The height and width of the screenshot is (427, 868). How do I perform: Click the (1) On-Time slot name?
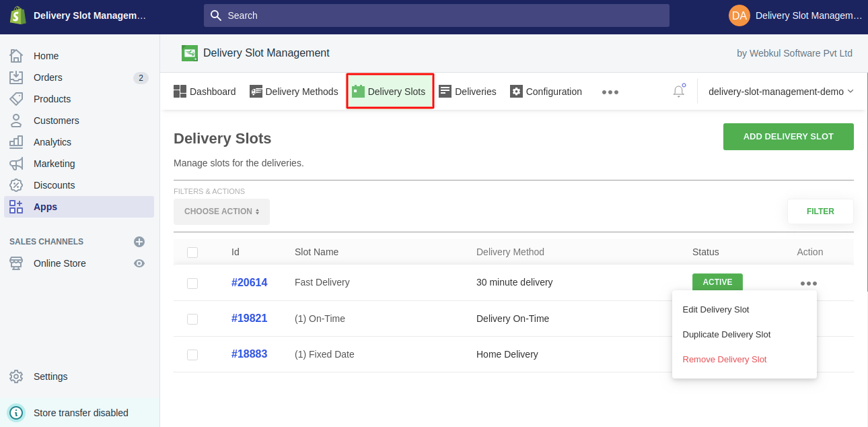tap(320, 319)
